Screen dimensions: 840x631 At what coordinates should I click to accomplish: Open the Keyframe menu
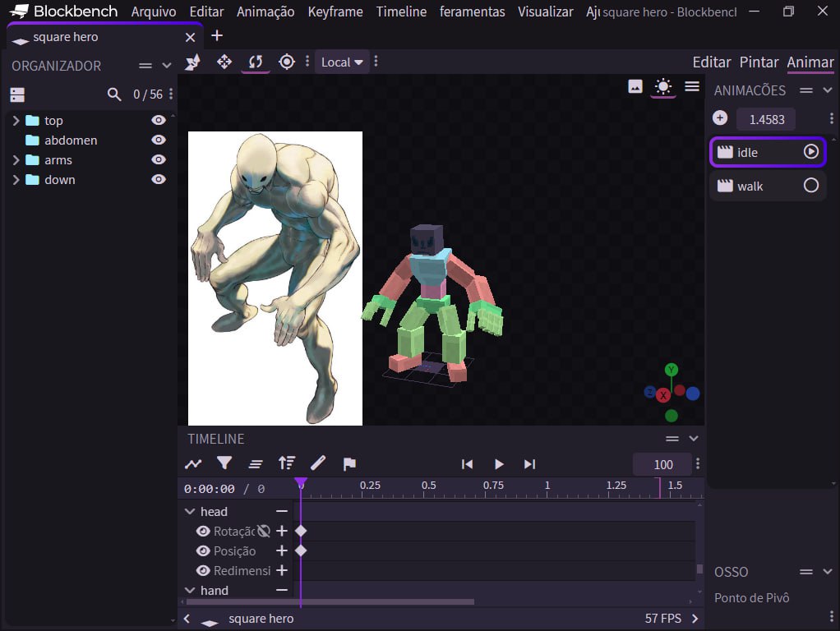335,12
